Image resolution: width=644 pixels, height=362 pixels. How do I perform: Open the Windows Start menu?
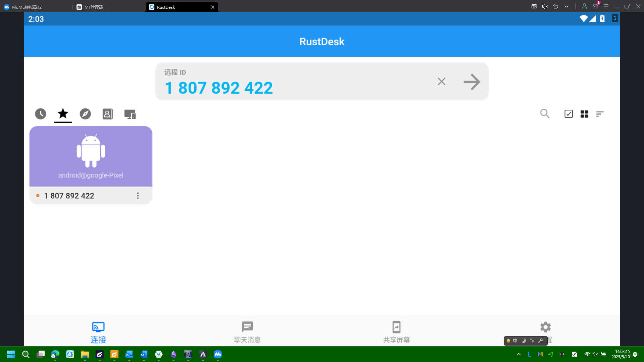pos(11,354)
